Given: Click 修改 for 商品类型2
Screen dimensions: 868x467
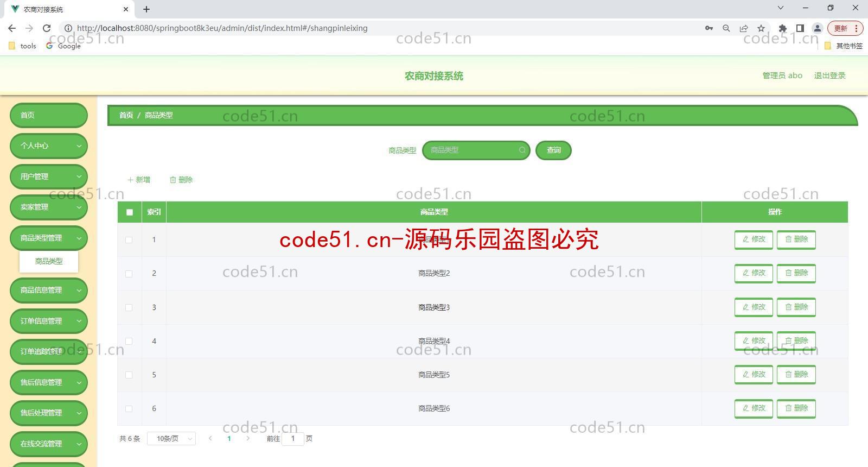Looking at the screenshot, I should tap(754, 273).
